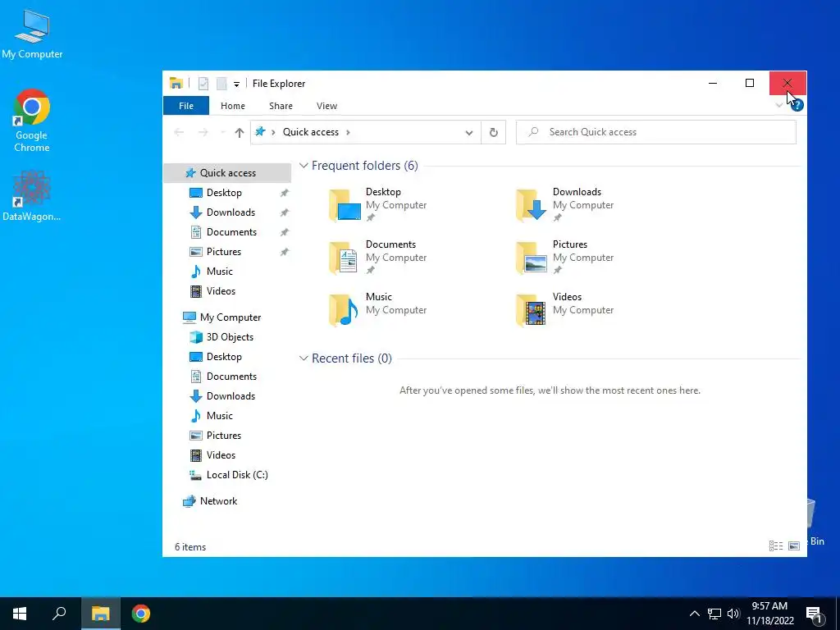
Task: Click the Properties icon in the quick access toolbar
Action: point(203,84)
